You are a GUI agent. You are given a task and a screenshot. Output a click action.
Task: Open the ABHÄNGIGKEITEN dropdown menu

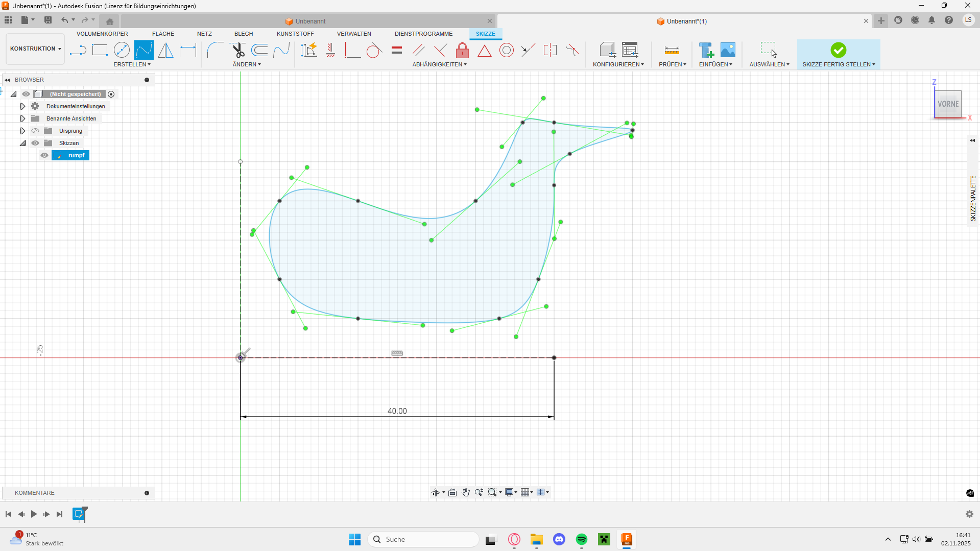(x=439, y=64)
